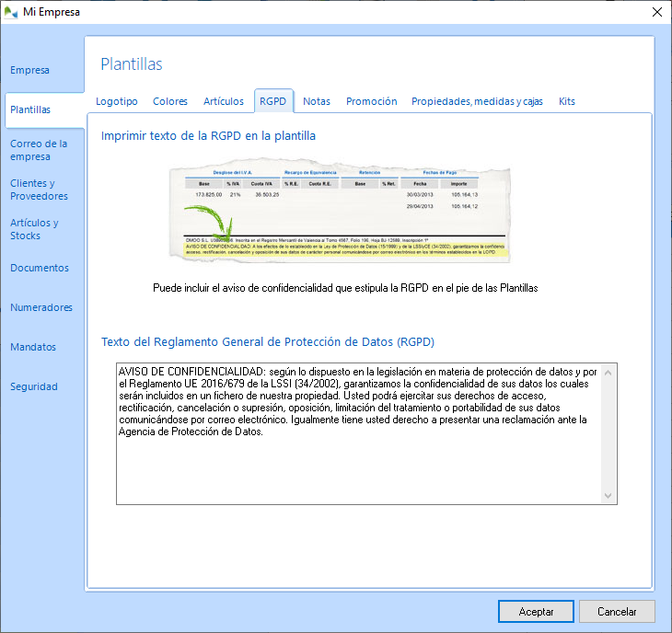
Task: Switch to Artículos y Stocks section
Action: coord(34,229)
